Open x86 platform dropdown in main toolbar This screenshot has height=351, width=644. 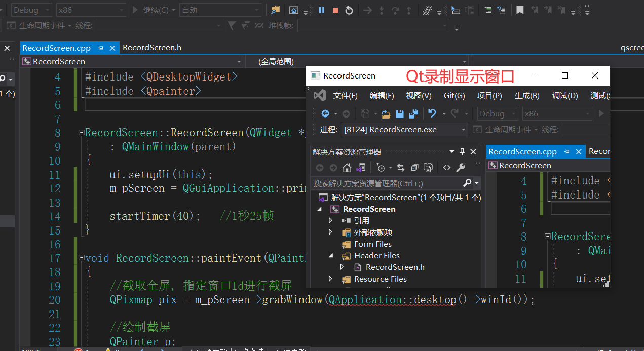[90, 10]
